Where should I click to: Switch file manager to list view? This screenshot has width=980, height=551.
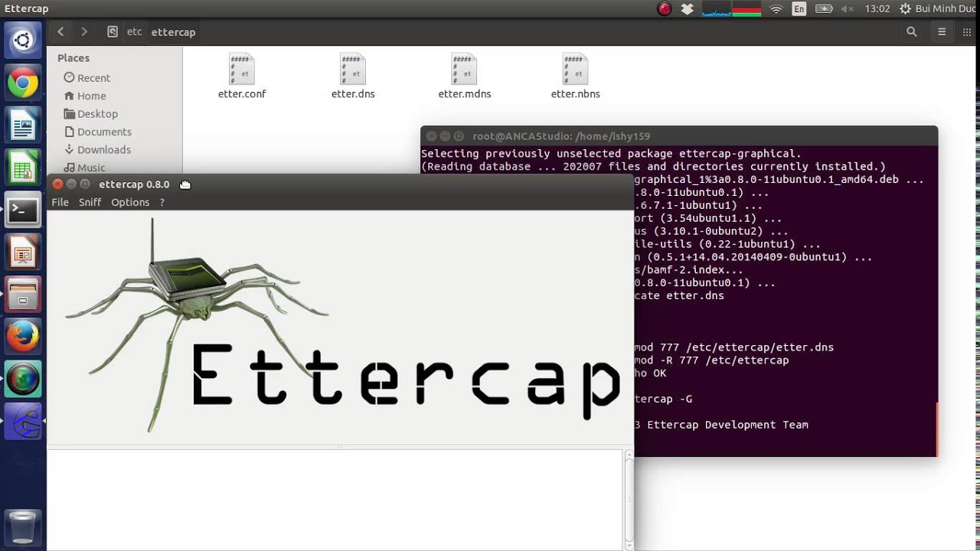coord(942,31)
